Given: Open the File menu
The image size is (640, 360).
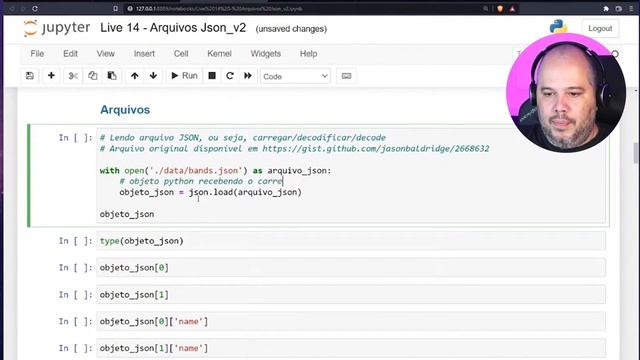Looking at the screenshot, I should click(x=37, y=54).
